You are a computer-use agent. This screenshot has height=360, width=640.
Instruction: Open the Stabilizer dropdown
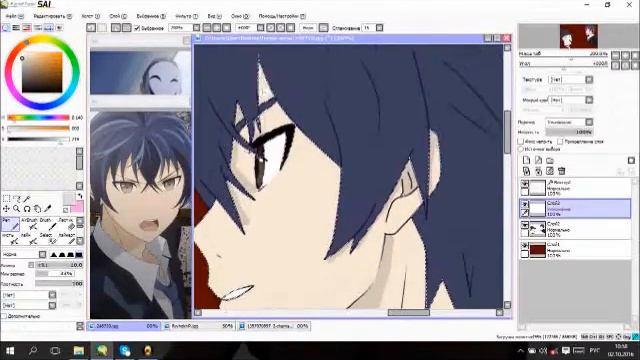pos(379,28)
